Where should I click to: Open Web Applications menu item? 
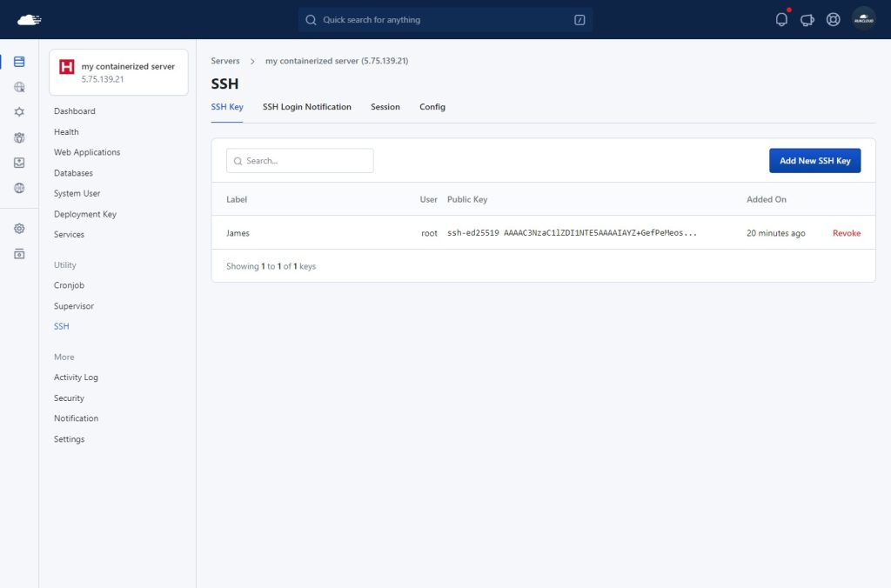click(x=87, y=152)
